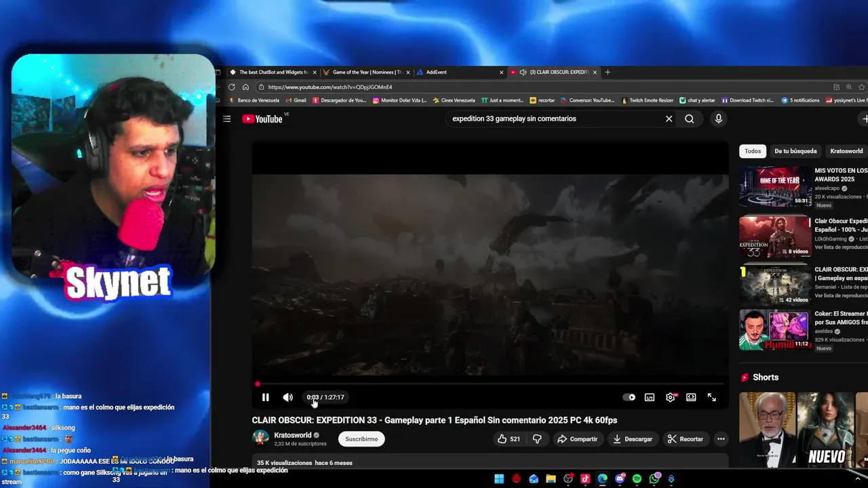Toggle the autoplay switch in the player
This screenshot has width=868, height=488.
(629, 397)
